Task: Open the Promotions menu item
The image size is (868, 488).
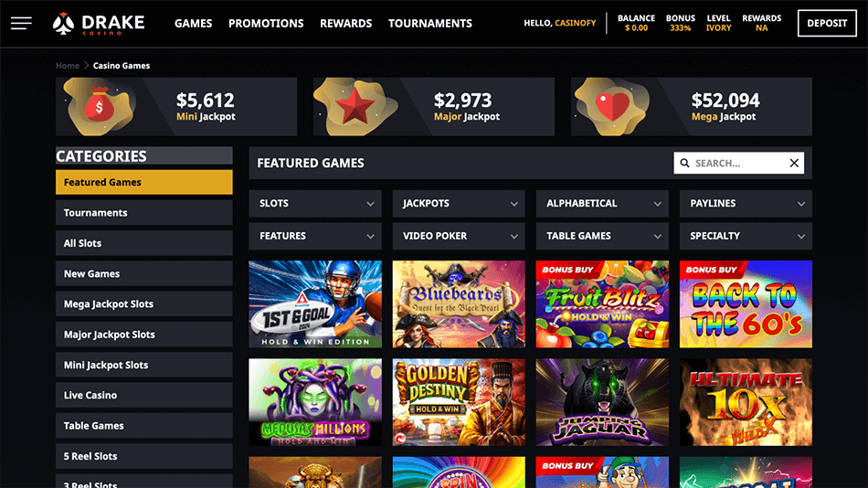Action: pyautogui.click(x=266, y=23)
